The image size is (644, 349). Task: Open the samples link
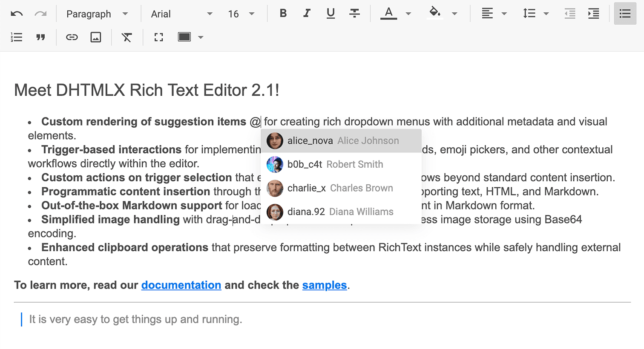point(325,285)
